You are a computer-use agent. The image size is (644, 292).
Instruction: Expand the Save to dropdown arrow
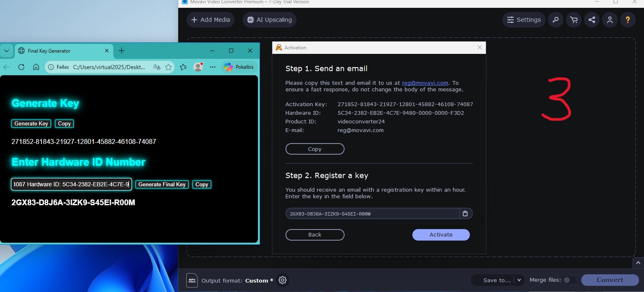[519, 280]
